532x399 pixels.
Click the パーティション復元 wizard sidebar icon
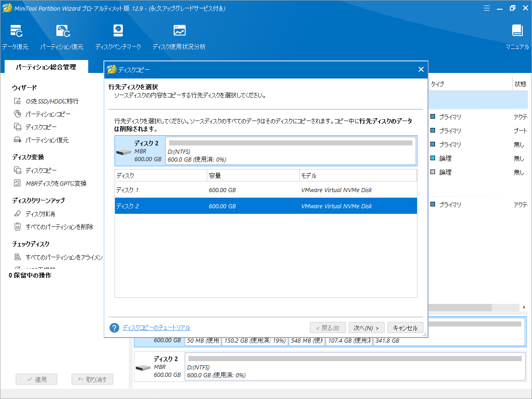(x=17, y=140)
